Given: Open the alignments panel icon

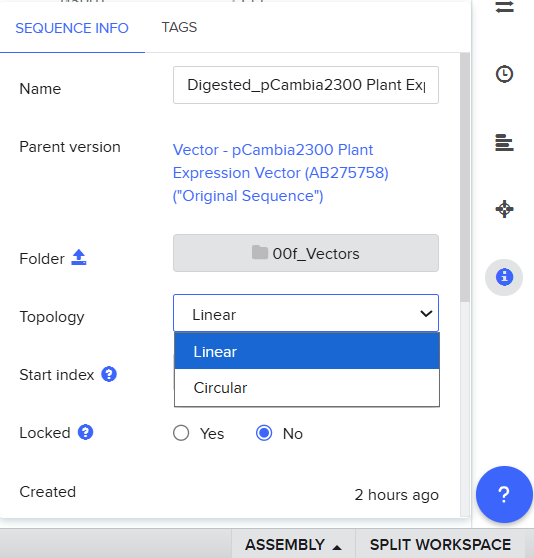Looking at the screenshot, I should (x=504, y=142).
